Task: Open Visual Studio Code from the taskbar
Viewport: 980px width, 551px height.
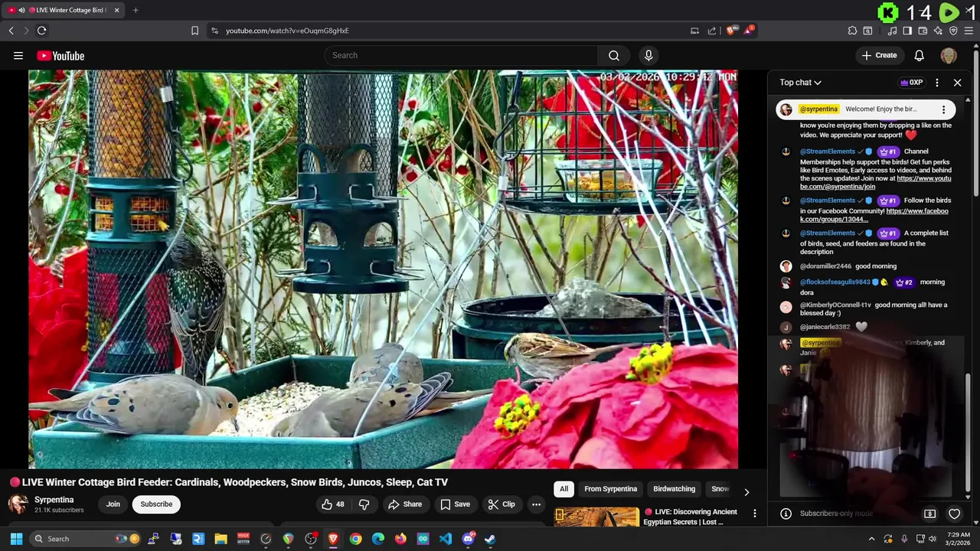Action: pos(445,539)
